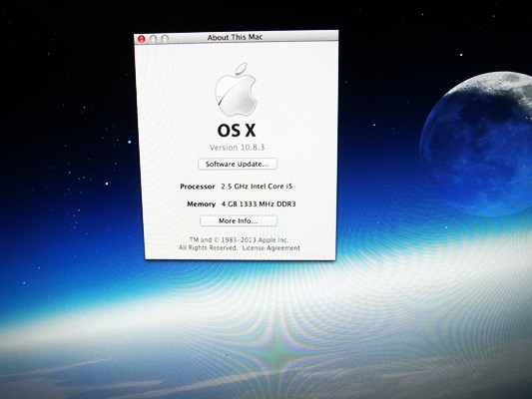Click the silver Apple logo
Image resolution: width=532 pixels, height=399 pixels.
click(236, 90)
